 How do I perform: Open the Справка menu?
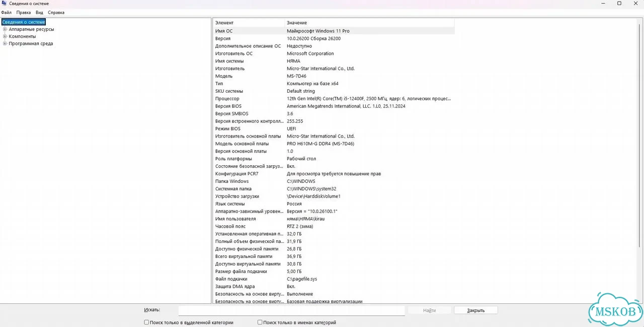[x=56, y=13]
